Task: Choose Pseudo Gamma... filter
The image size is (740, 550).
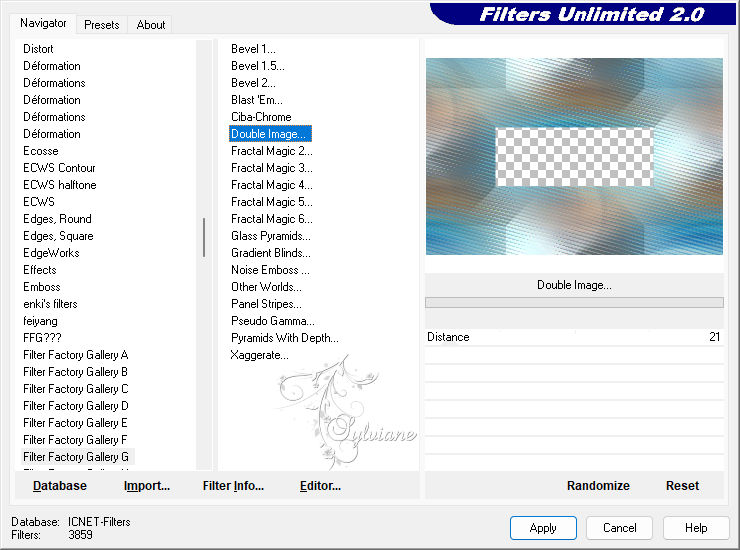Action: (x=272, y=321)
